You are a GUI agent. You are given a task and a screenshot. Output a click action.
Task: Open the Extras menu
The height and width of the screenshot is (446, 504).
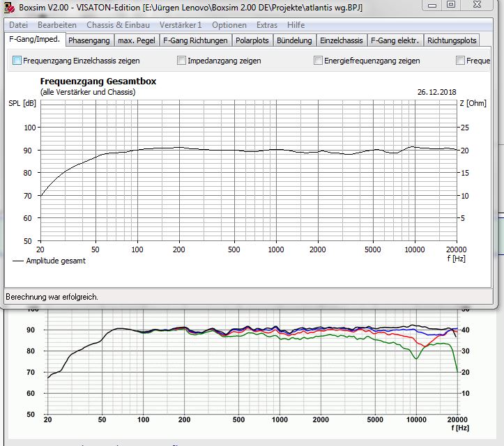pos(267,25)
